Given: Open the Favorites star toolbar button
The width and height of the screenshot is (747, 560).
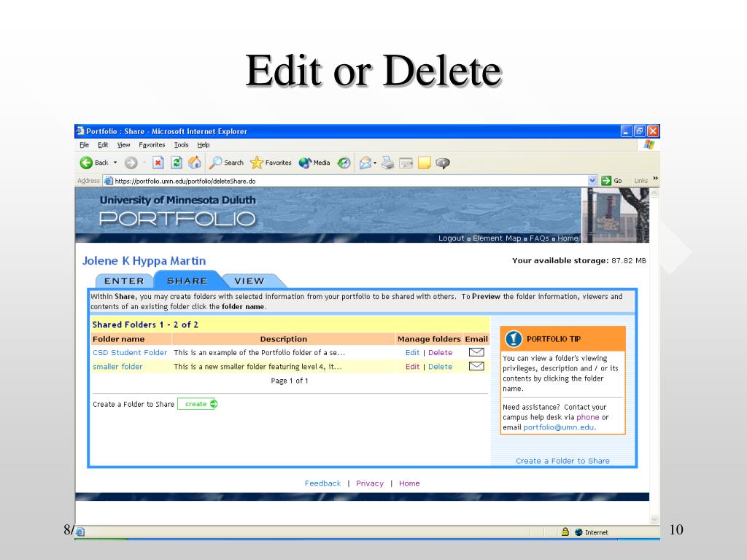Looking at the screenshot, I should point(271,163).
